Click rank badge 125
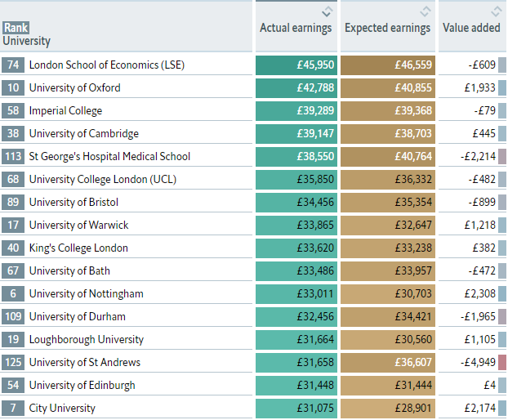Screen dimensions: 508x420 (x=13, y=362)
